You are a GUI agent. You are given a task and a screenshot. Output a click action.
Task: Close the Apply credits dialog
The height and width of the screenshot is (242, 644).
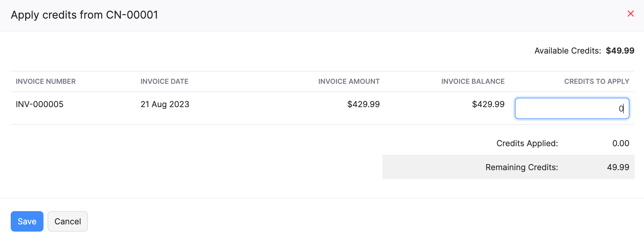tap(630, 14)
